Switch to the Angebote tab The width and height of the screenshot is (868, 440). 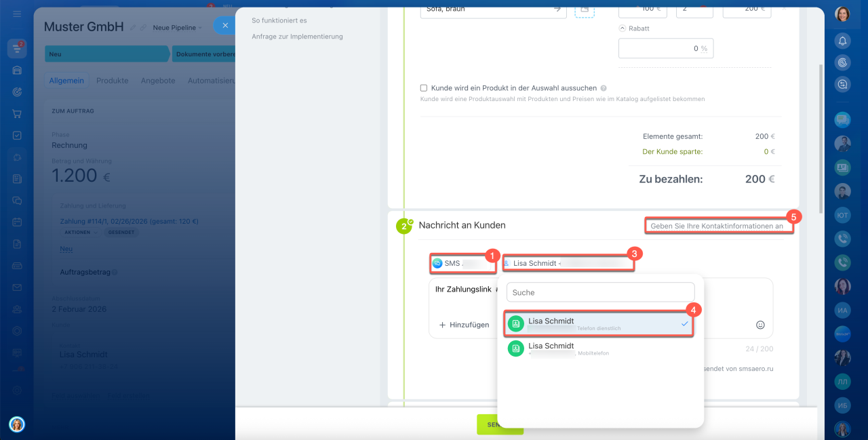[158, 81]
